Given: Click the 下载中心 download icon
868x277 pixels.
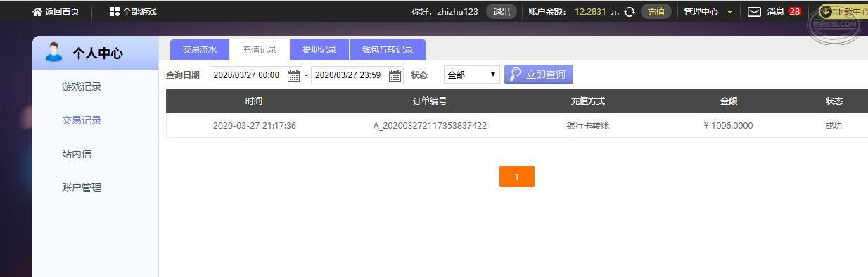Looking at the screenshot, I should (x=826, y=12).
